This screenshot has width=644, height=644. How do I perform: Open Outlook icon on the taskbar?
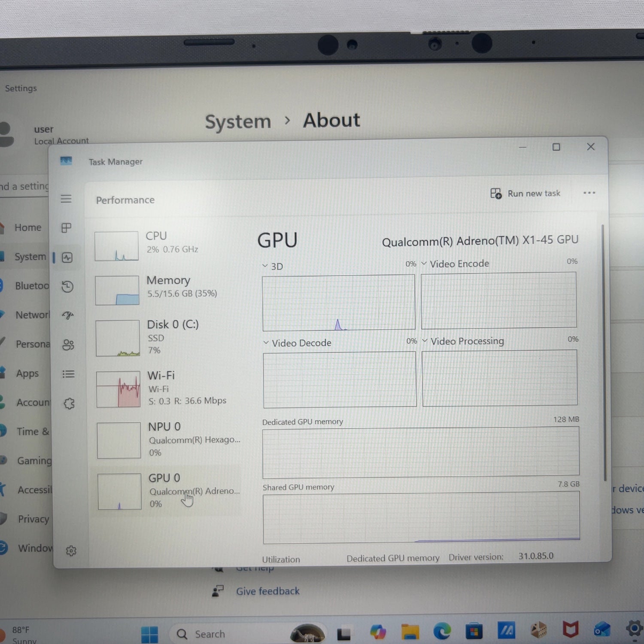pos(602,629)
